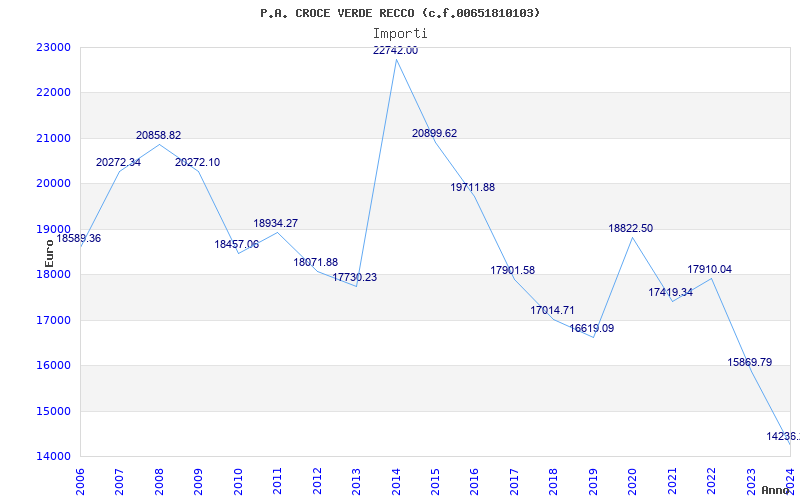Click the data label 20272.34

[118, 162]
